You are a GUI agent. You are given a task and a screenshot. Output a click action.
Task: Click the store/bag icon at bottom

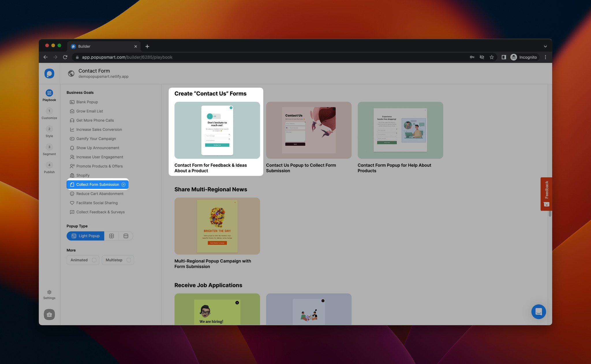tap(49, 314)
